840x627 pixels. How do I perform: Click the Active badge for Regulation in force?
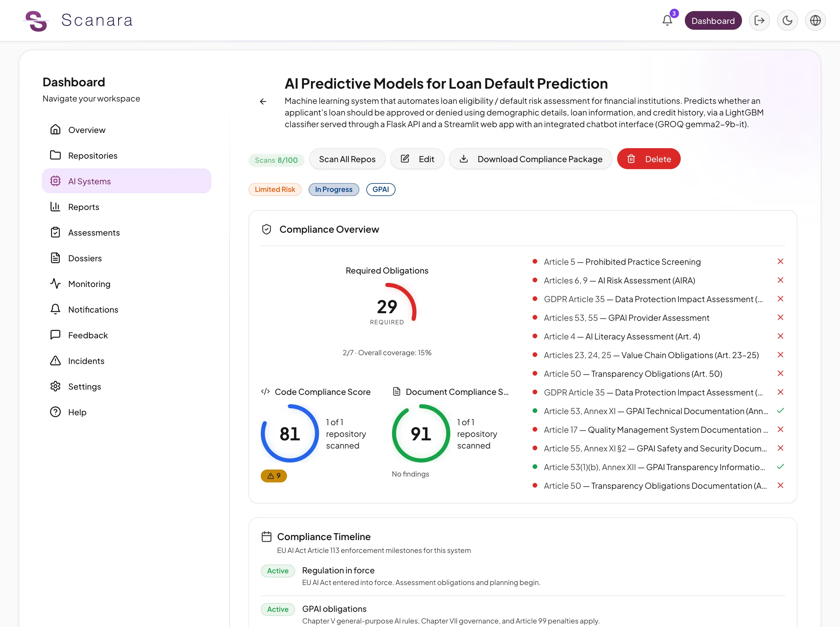278,571
